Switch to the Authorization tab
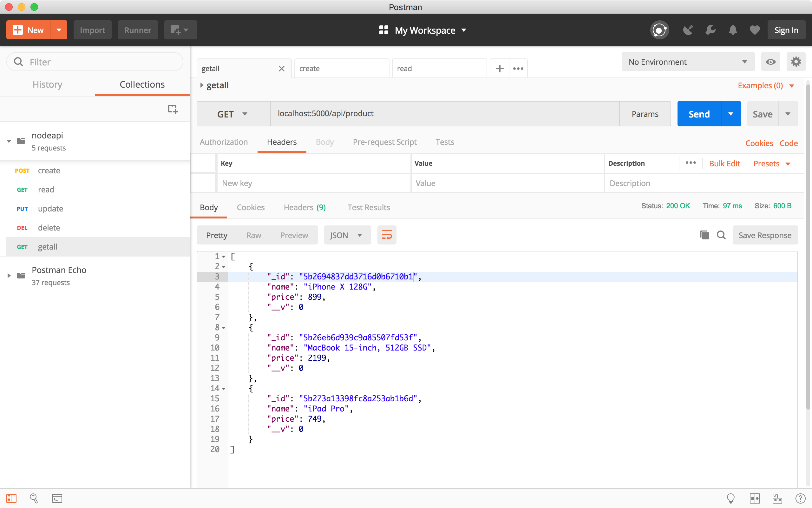The height and width of the screenshot is (508, 812). pyautogui.click(x=224, y=142)
